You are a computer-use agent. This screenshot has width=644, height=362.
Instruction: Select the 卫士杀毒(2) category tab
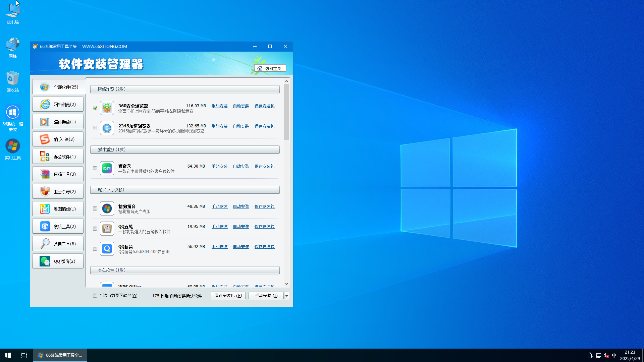[58, 192]
